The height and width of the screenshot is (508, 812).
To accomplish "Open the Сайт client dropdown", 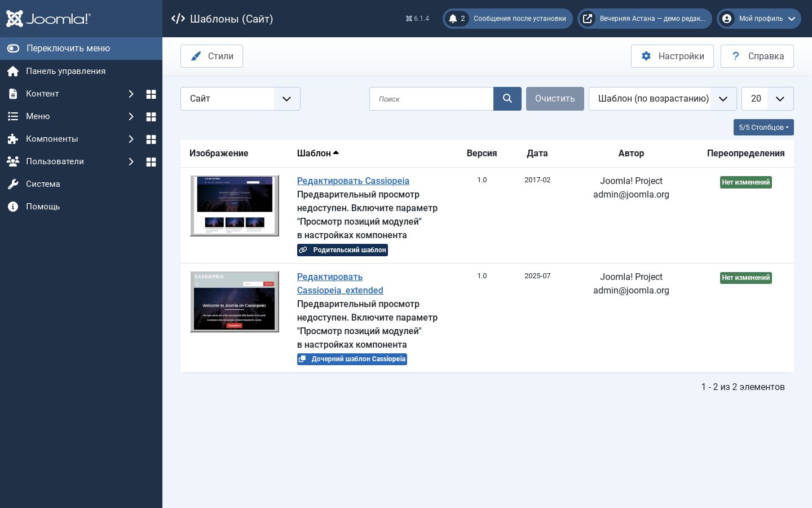I will pos(240,99).
